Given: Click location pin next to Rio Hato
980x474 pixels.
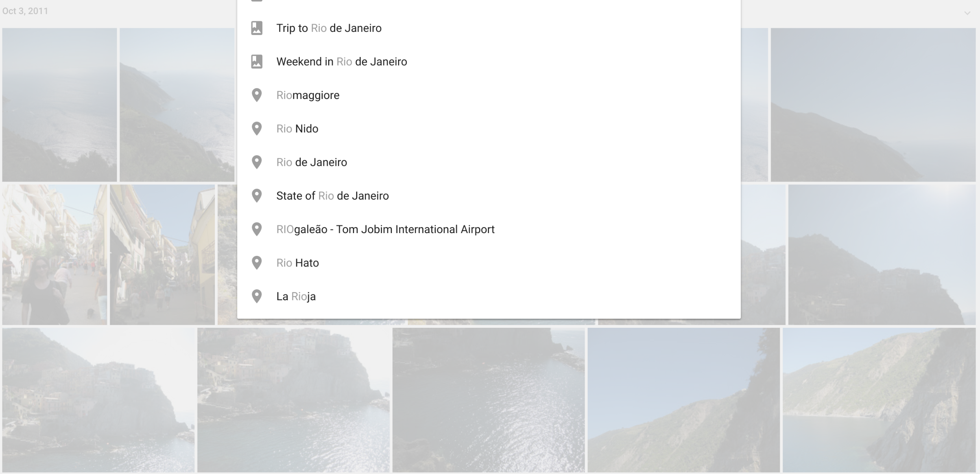Looking at the screenshot, I should tap(257, 263).
